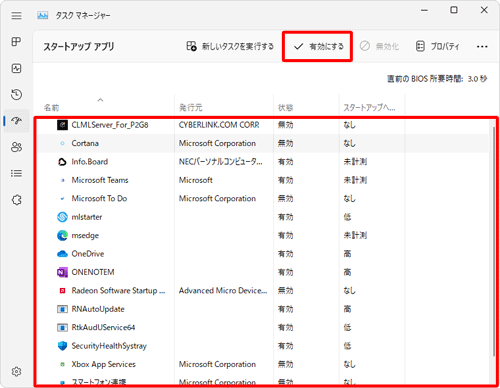This screenshot has height=388, width=500.
Task: Open Task Manager settings gear
Action: [16, 371]
